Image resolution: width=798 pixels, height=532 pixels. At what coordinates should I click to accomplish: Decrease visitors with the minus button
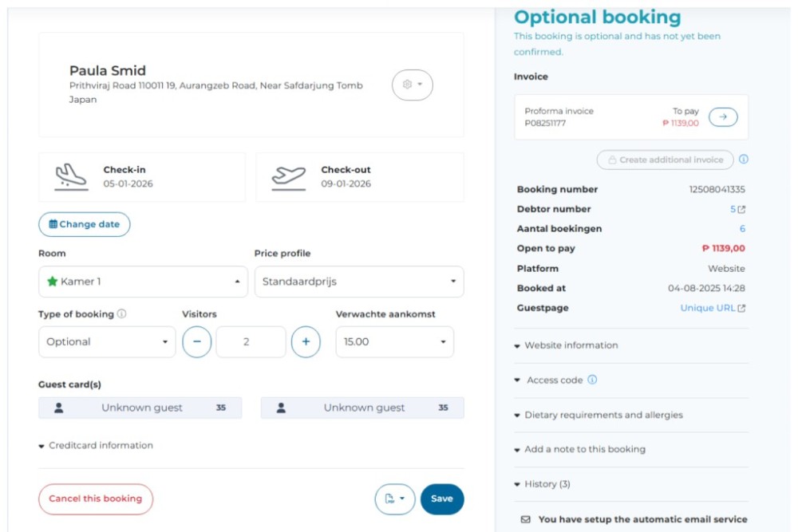click(197, 342)
